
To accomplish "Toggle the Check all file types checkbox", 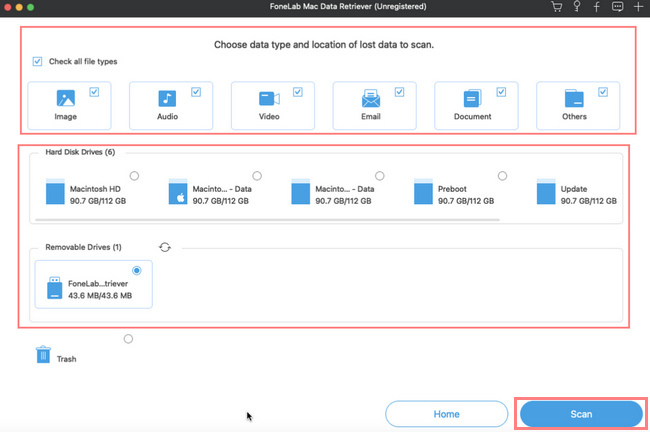I will [37, 62].
